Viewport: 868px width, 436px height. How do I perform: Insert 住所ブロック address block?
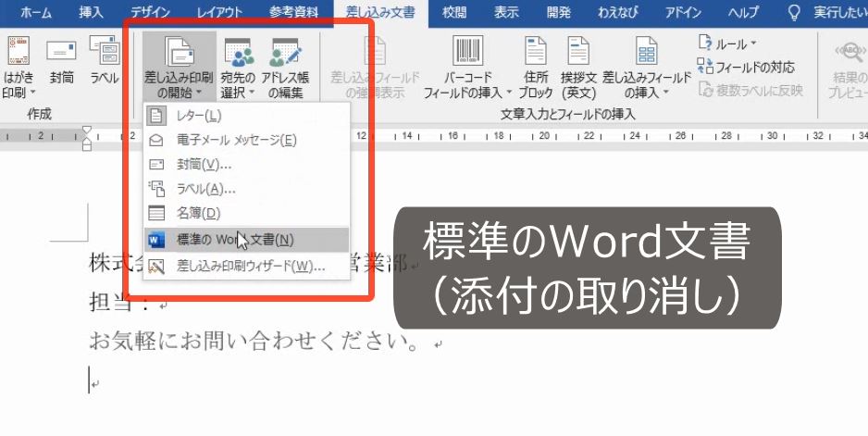(x=535, y=68)
